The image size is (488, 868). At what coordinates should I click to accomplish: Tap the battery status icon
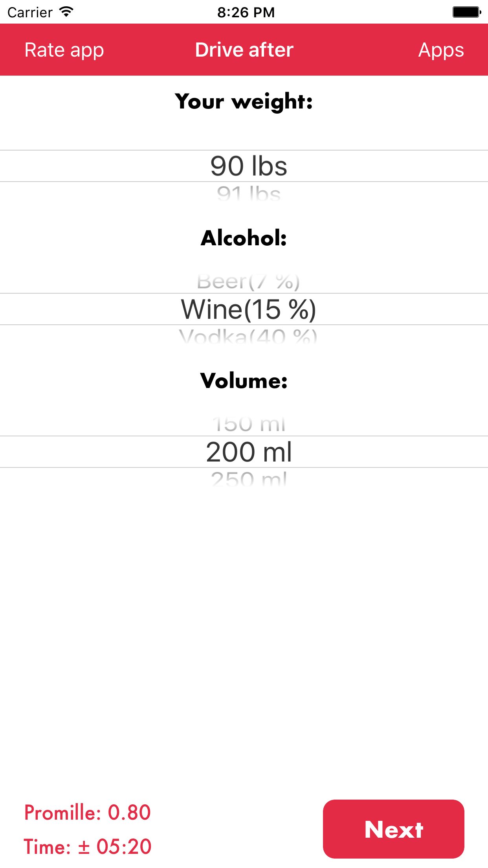pos(466,12)
